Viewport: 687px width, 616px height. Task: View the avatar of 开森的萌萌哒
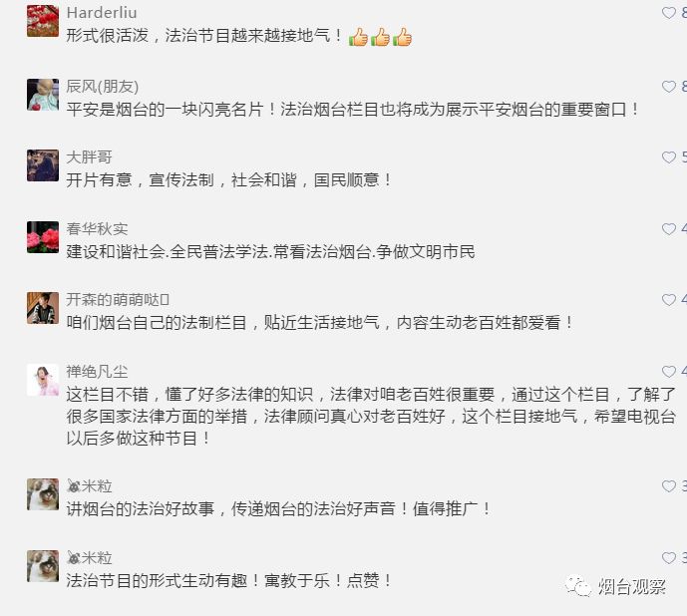(43, 308)
